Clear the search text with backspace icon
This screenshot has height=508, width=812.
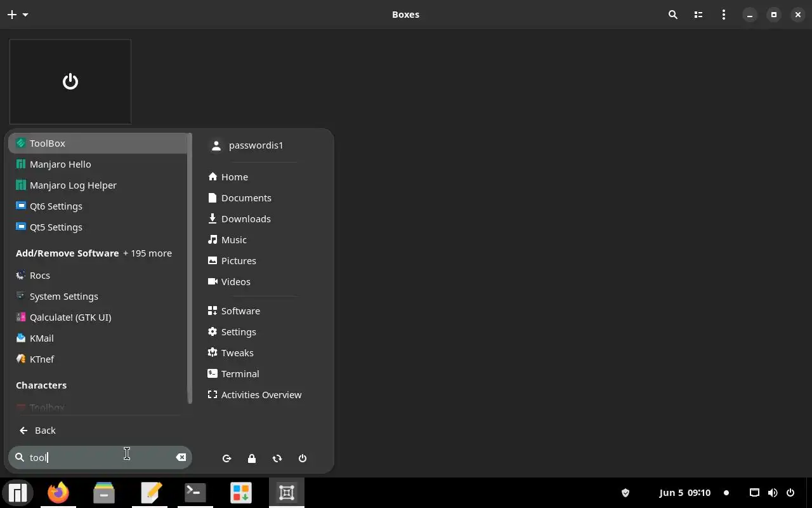tap(181, 457)
